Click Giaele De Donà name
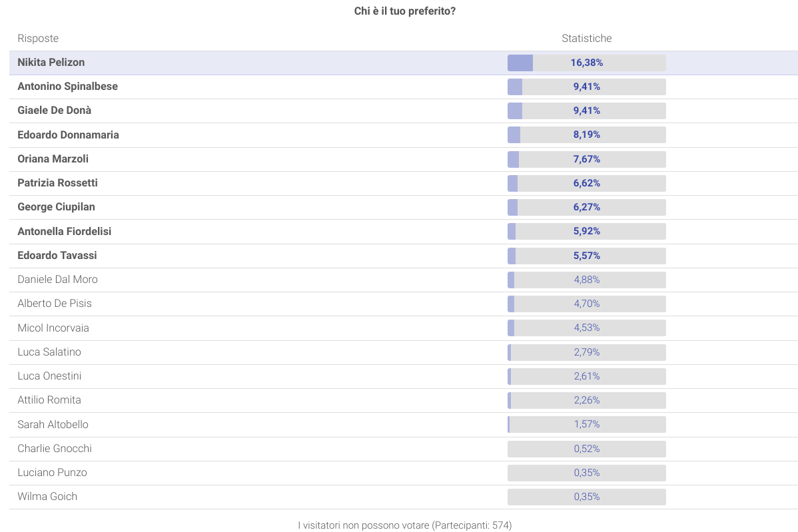The image size is (798, 532). [x=54, y=111]
